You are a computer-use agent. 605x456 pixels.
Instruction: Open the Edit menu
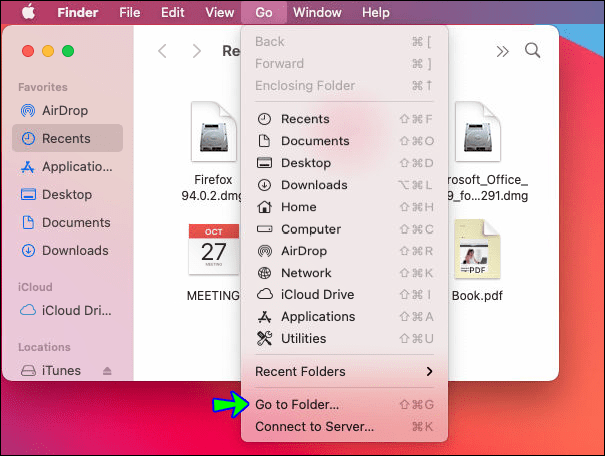click(172, 12)
